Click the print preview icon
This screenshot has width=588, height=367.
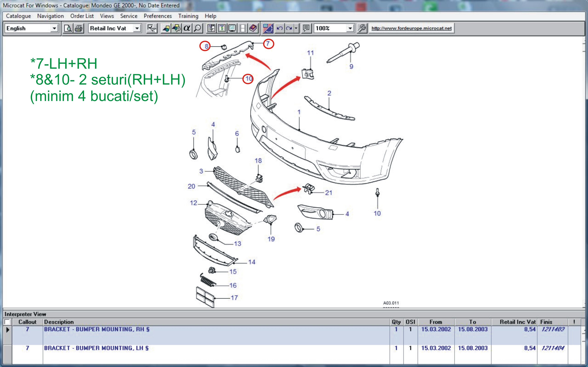click(x=68, y=28)
